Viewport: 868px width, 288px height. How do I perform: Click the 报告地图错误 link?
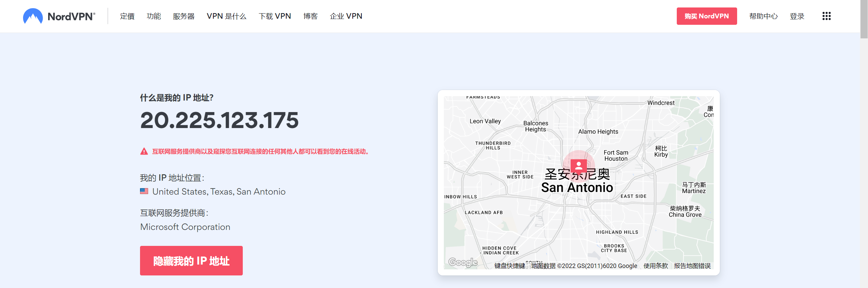(692, 266)
